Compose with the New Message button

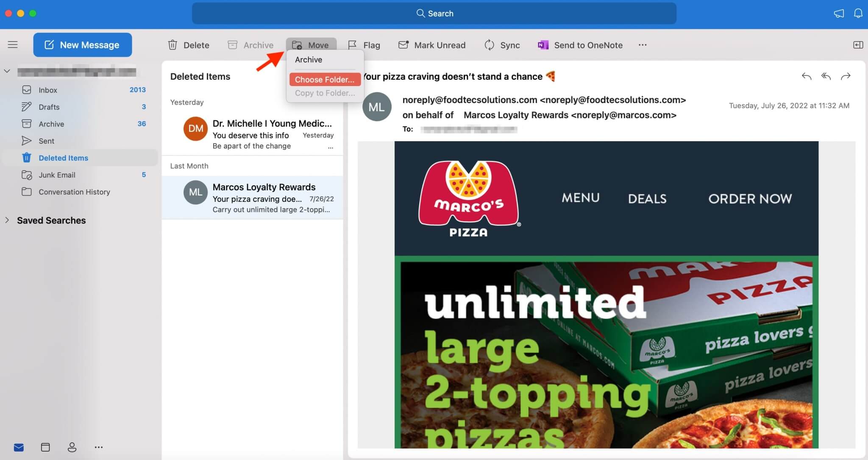(83, 45)
